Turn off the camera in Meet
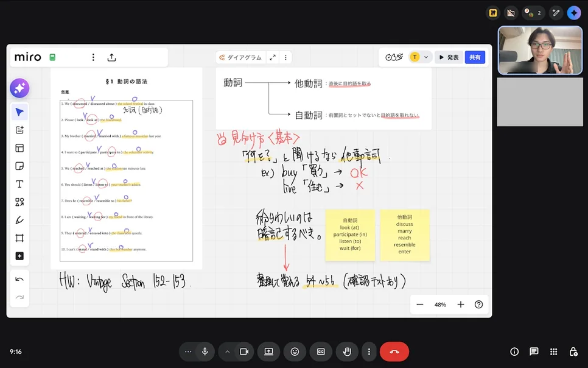Viewport: 588px width, 368px height. (244, 352)
